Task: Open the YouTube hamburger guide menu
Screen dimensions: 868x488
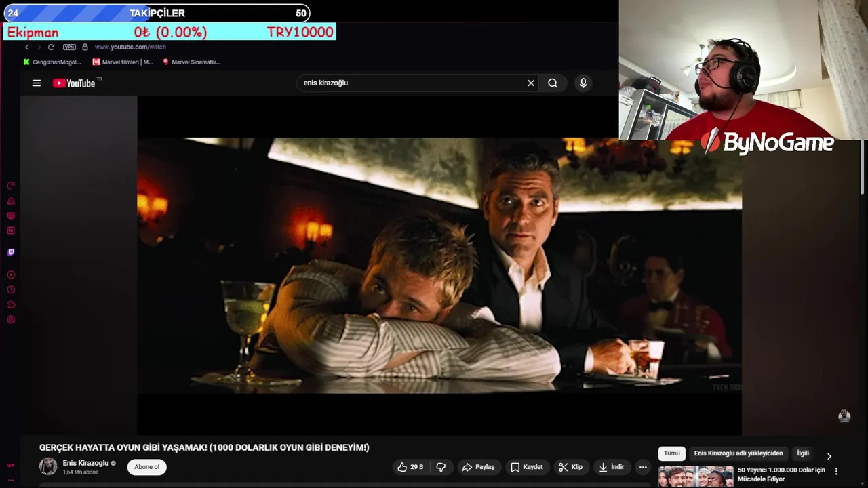Action: pyautogui.click(x=37, y=83)
